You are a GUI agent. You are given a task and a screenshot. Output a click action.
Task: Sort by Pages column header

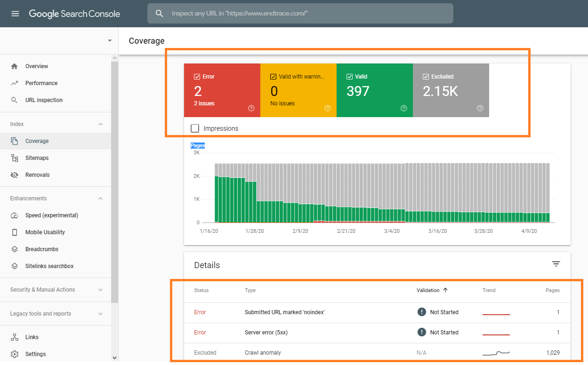(553, 290)
